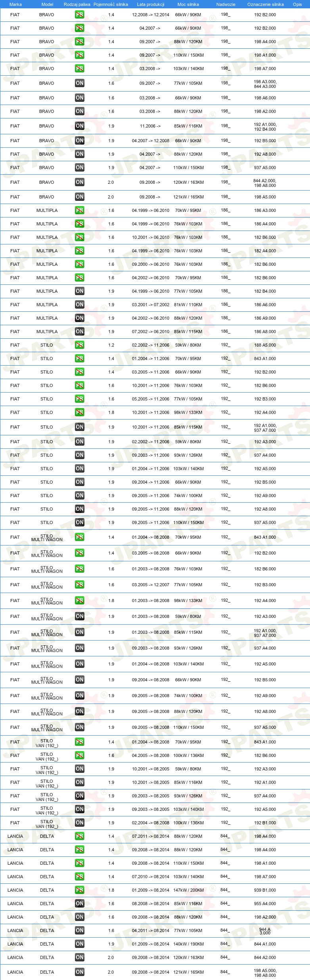Select the '03.2001 -> 07.2002' years cell
The height and width of the screenshot is (980, 310).
click(x=151, y=305)
